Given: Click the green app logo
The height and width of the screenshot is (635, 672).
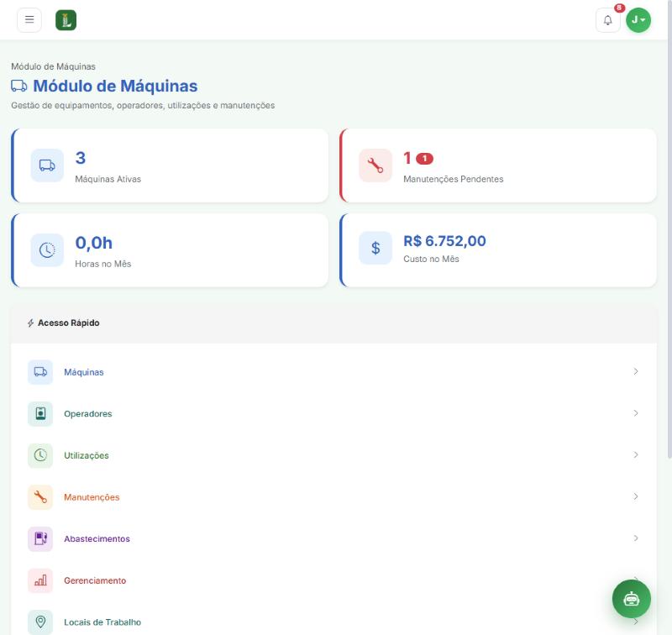Looking at the screenshot, I should coord(66,20).
